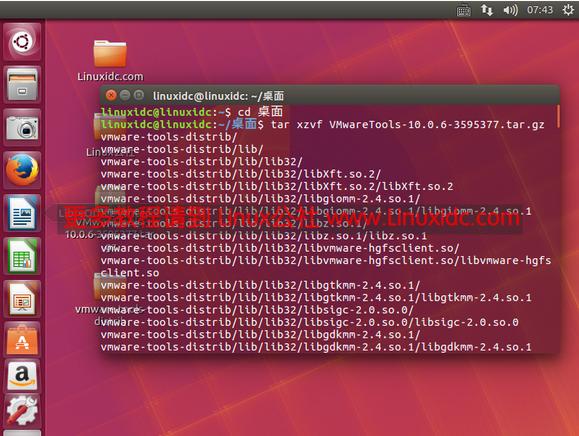Open LibreOffice Writer from launcher
The image size is (579, 436).
click(22, 213)
